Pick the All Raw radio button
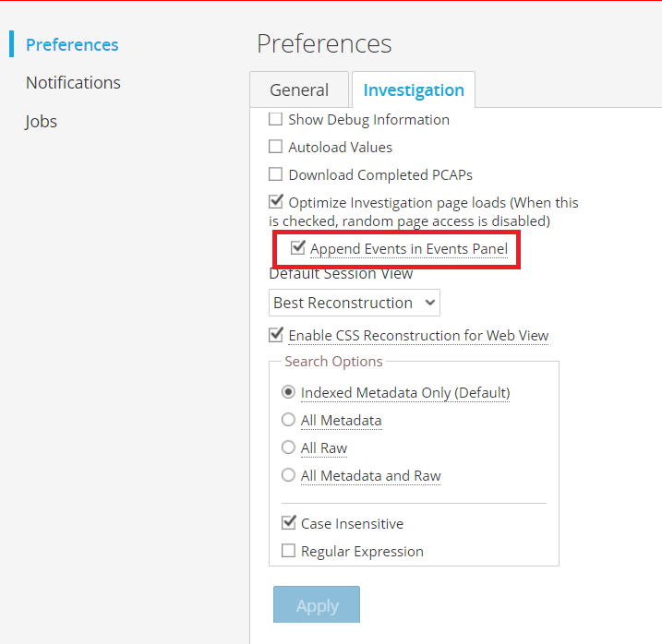This screenshot has width=662, height=644. (288, 447)
